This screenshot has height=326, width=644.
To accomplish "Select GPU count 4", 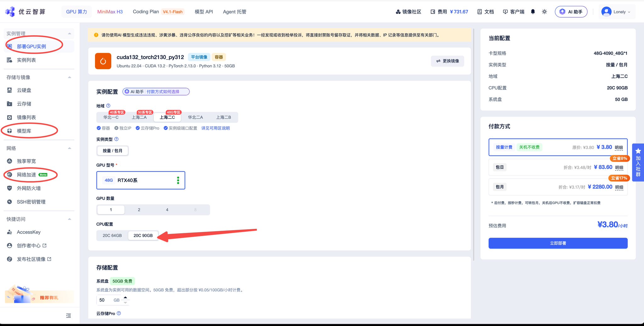I will (167, 210).
